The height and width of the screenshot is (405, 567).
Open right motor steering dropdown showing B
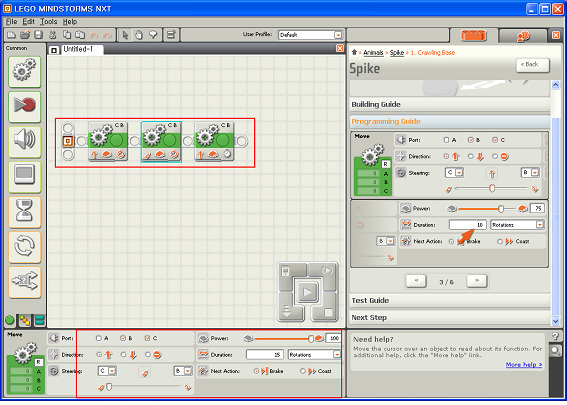tap(188, 371)
